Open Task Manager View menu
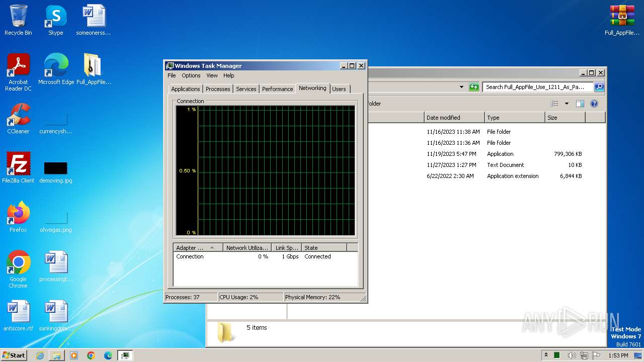 212,75
